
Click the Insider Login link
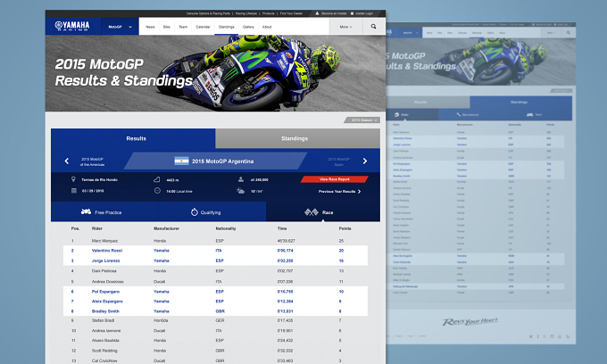(x=364, y=13)
